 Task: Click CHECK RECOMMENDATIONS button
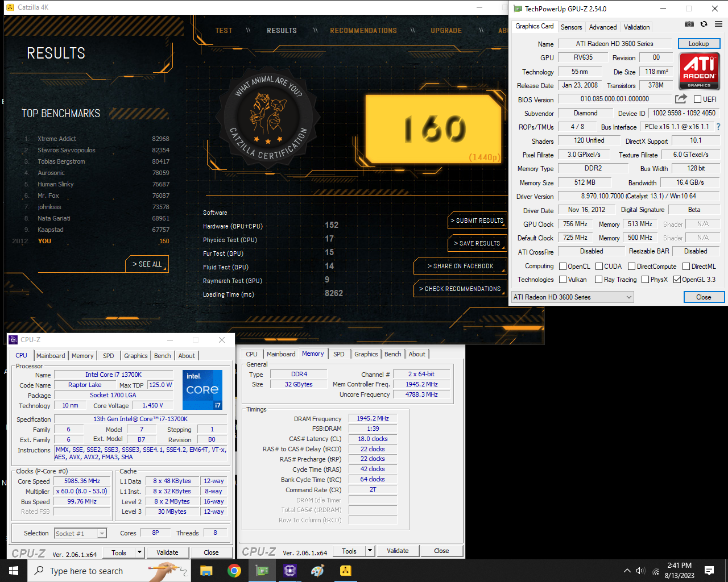pos(460,289)
